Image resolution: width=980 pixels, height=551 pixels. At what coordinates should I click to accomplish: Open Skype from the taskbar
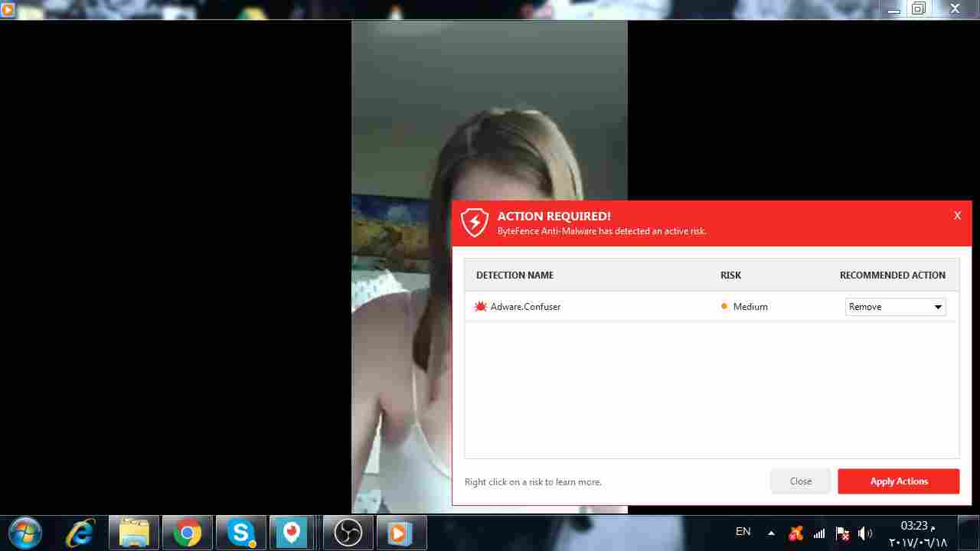click(240, 533)
